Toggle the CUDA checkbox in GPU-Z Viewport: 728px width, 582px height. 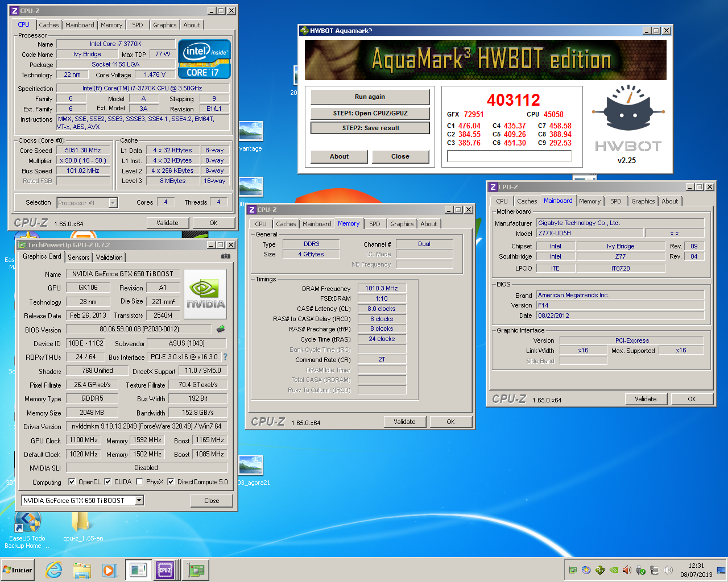(x=107, y=481)
